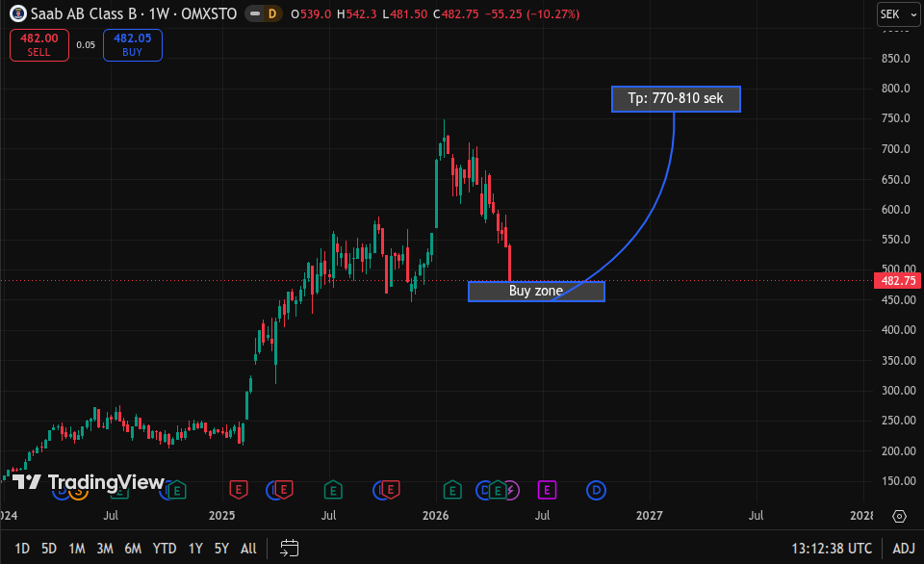Select the All time range
The image size is (924, 564).
(248, 549)
